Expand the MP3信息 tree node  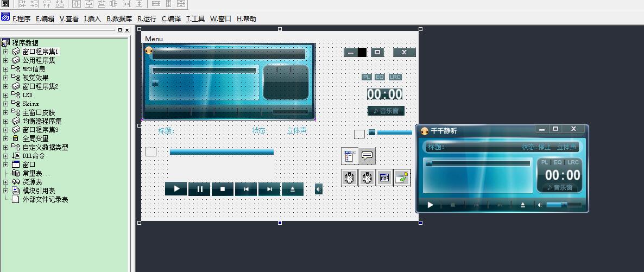pyautogui.click(x=6, y=69)
